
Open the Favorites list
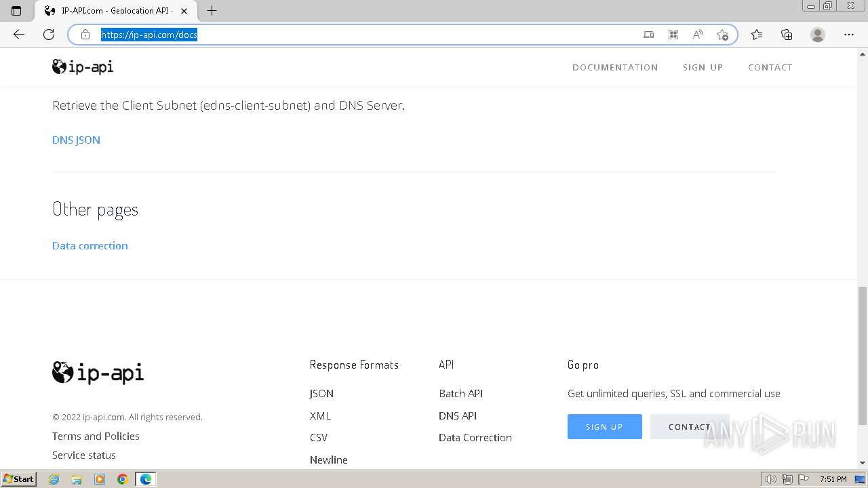point(757,35)
